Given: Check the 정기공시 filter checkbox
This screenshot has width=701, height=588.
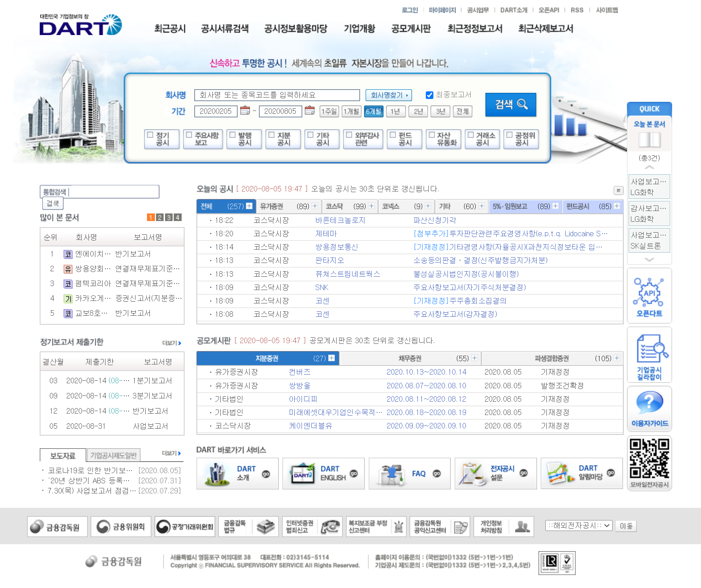Looking at the screenshot, I should tap(151, 135).
